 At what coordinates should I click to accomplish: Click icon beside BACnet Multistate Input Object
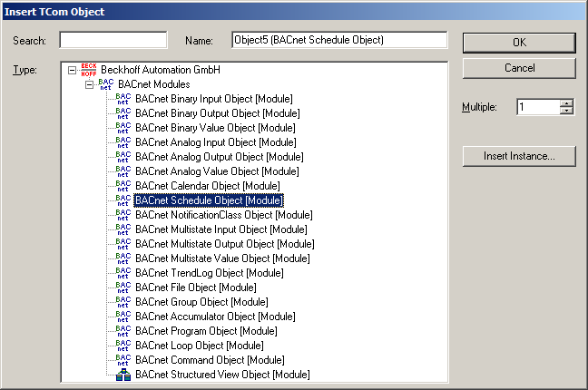coord(123,229)
